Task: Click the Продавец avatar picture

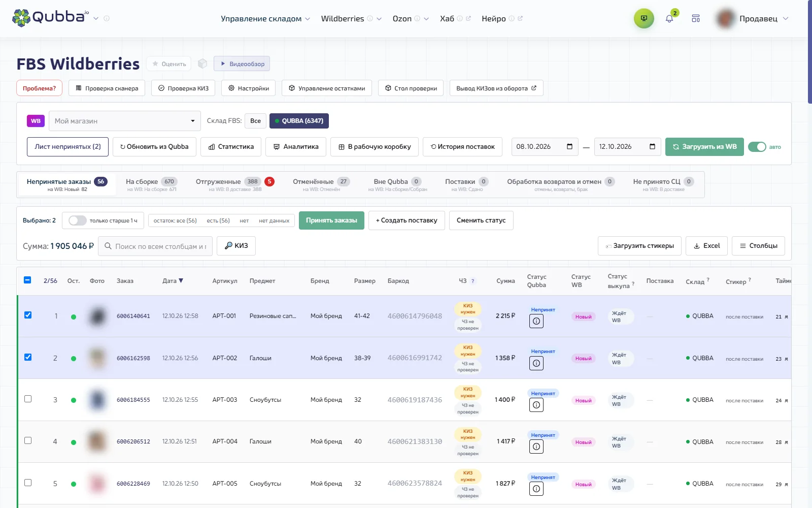Action: coord(726,19)
